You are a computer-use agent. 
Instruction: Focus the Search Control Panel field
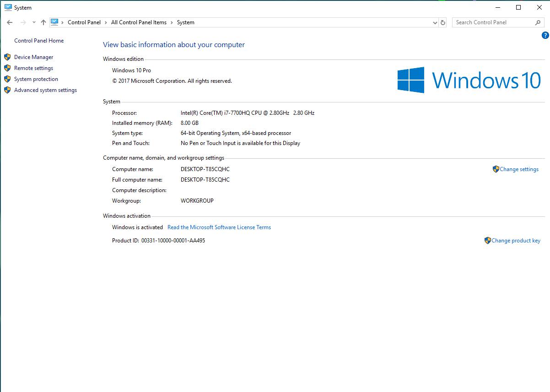pyautogui.click(x=498, y=22)
